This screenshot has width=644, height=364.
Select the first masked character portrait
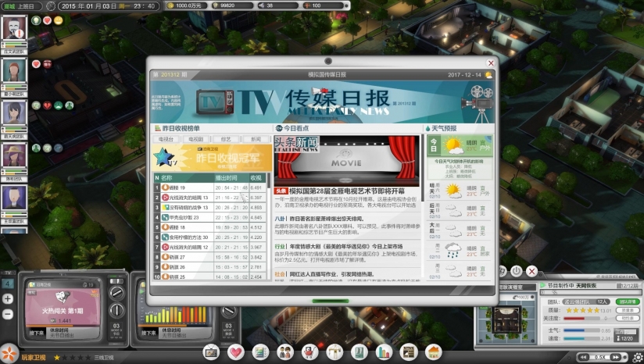click(14, 28)
